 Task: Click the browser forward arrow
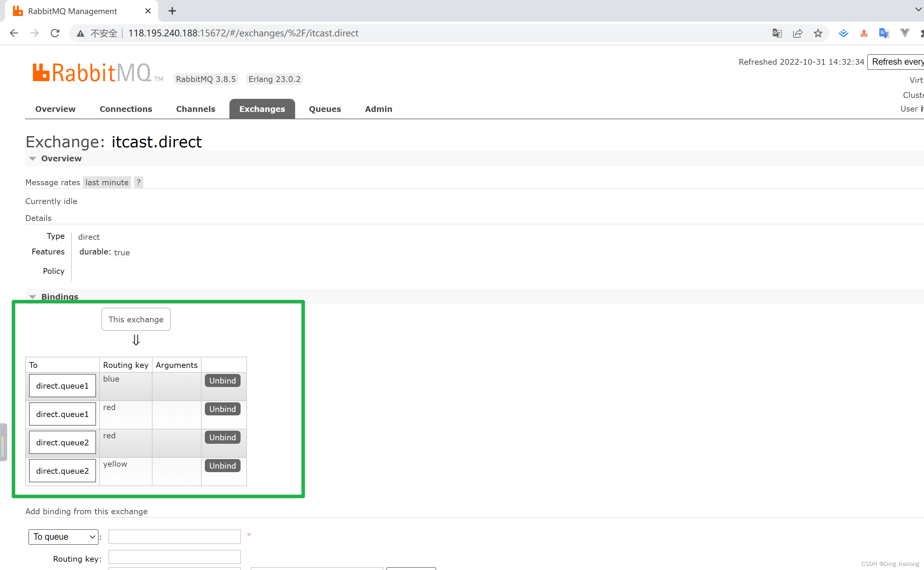coord(34,33)
